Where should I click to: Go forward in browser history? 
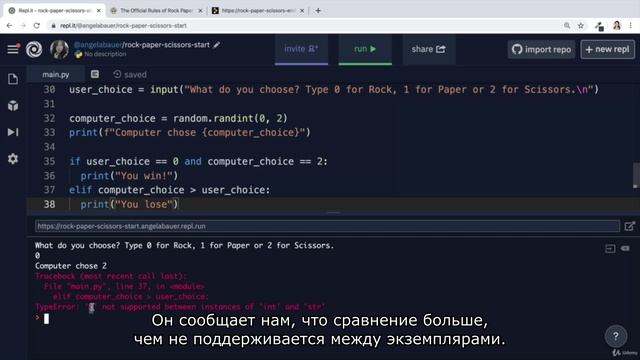(x=23, y=25)
